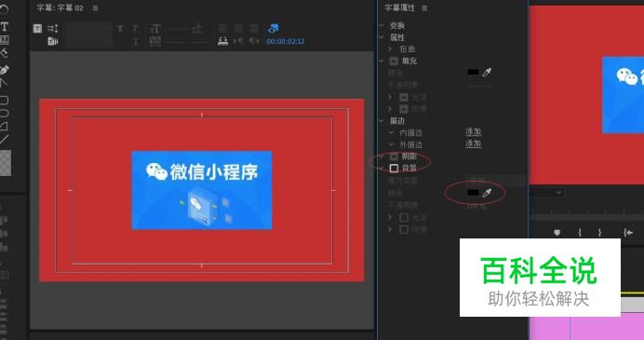Enable the 背景 checkbox

click(394, 169)
